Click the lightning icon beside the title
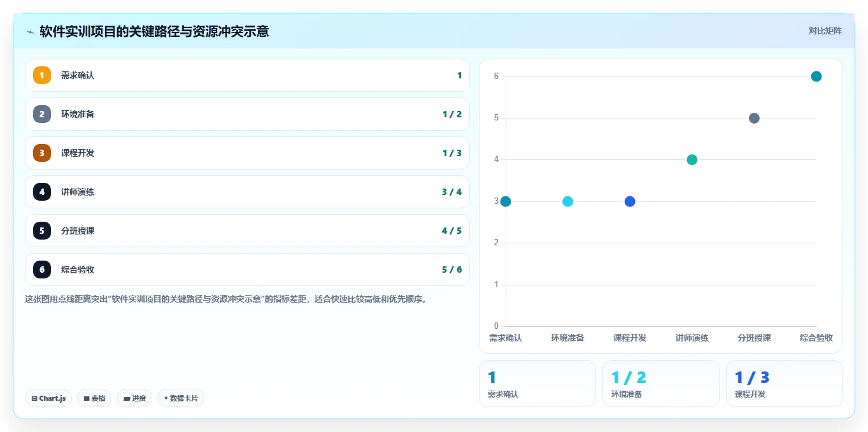The image size is (868, 432). point(30,31)
